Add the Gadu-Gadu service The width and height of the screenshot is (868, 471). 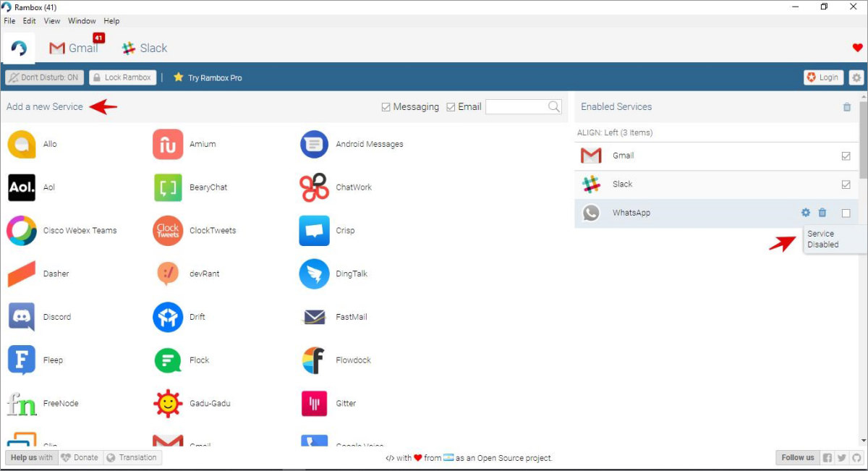point(192,404)
